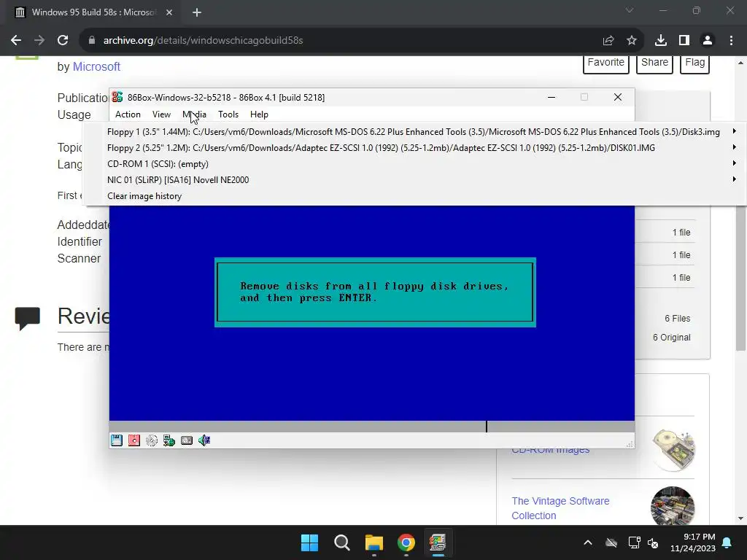Click the network status icon in 86Box
This screenshot has height=560, width=747.
coord(169,440)
